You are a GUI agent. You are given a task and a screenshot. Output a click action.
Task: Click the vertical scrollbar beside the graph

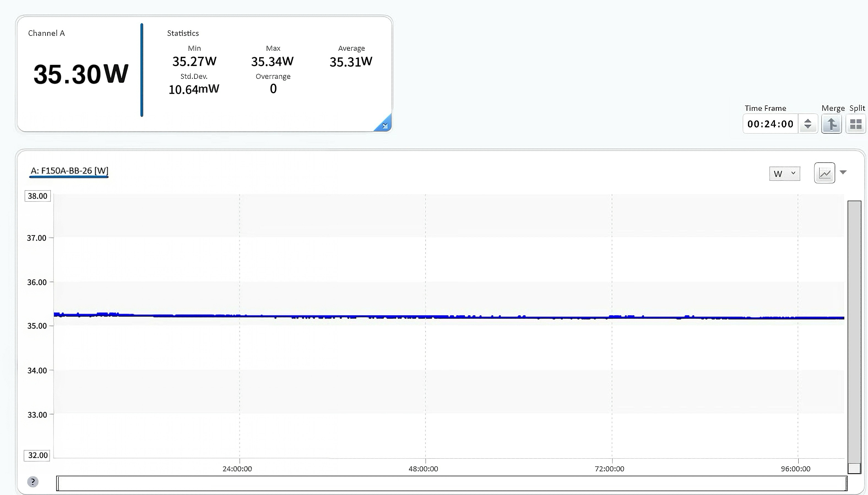click(854, 332)
